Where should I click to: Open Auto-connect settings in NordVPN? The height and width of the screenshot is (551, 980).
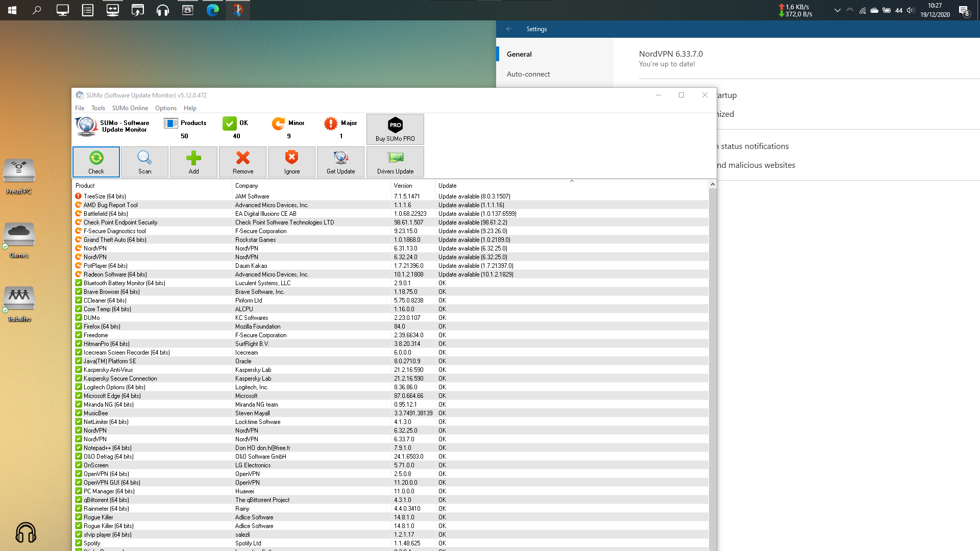[x=528, y=74]
